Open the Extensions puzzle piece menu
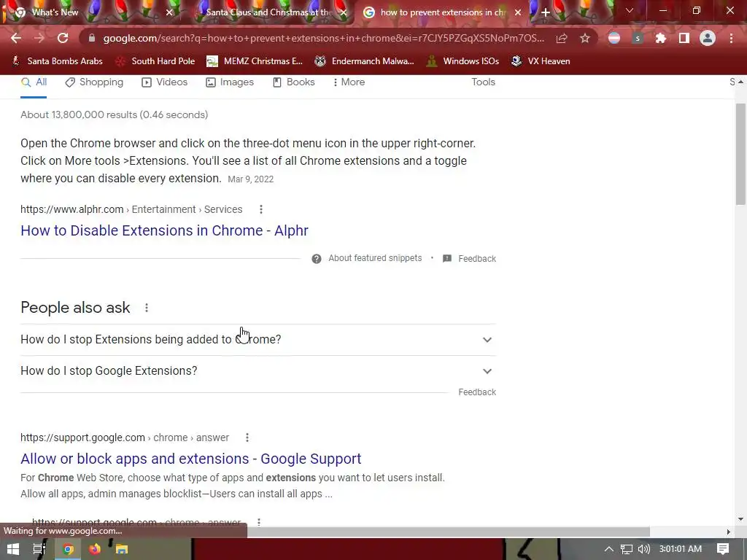Image resolution: width=747 pixels, height=560 pixels. pos(661,38)
